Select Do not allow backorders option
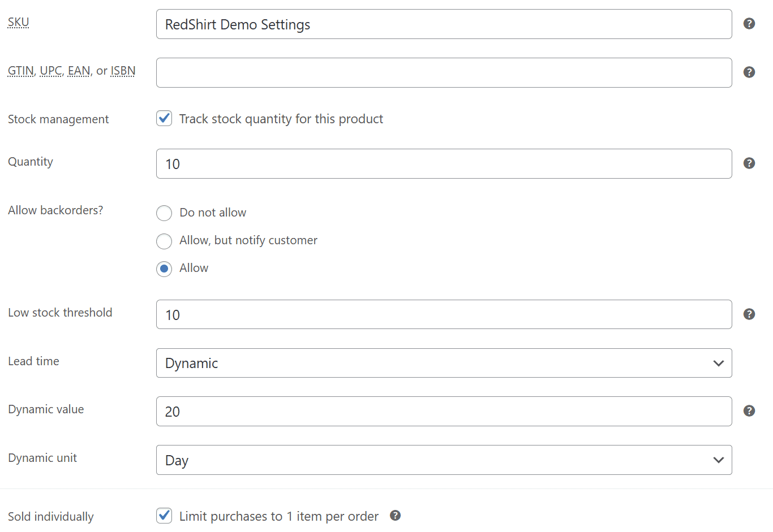Screen dimensions: 773x532 pyautogui.click(x=164, y=213)
